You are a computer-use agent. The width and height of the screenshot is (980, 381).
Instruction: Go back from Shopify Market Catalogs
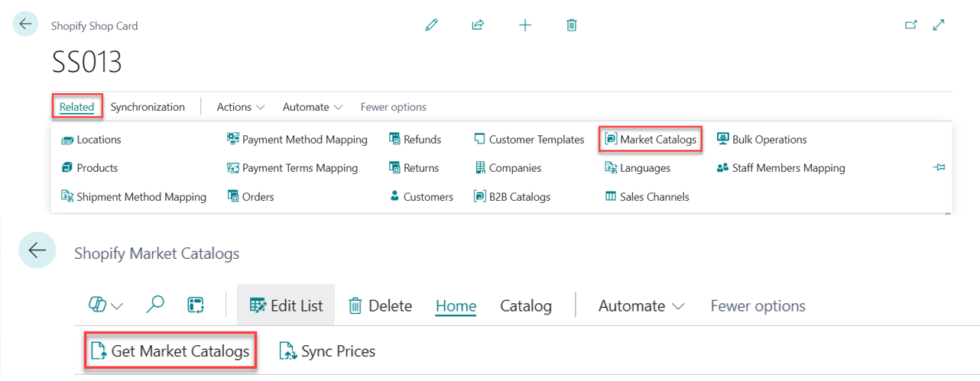click(x=37, y=250)
